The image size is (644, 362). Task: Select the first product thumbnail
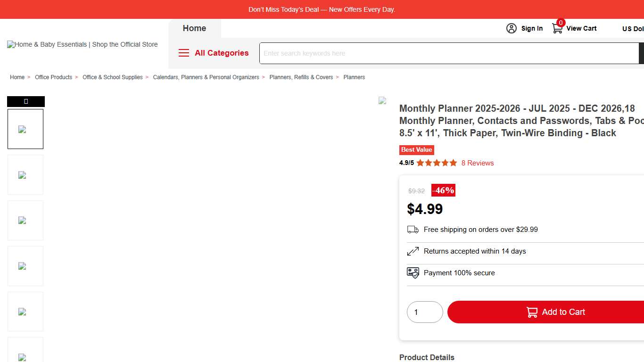25,129
